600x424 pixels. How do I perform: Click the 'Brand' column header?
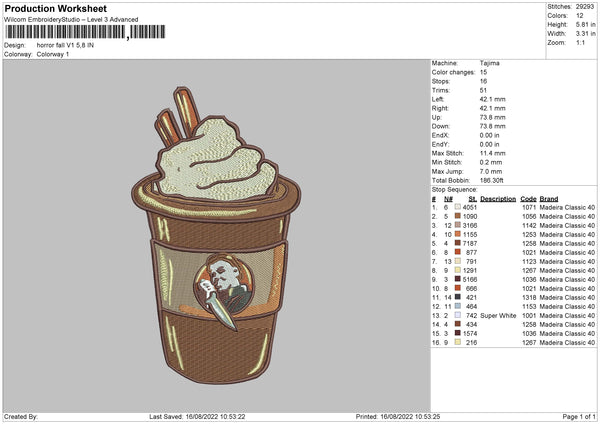549,199
